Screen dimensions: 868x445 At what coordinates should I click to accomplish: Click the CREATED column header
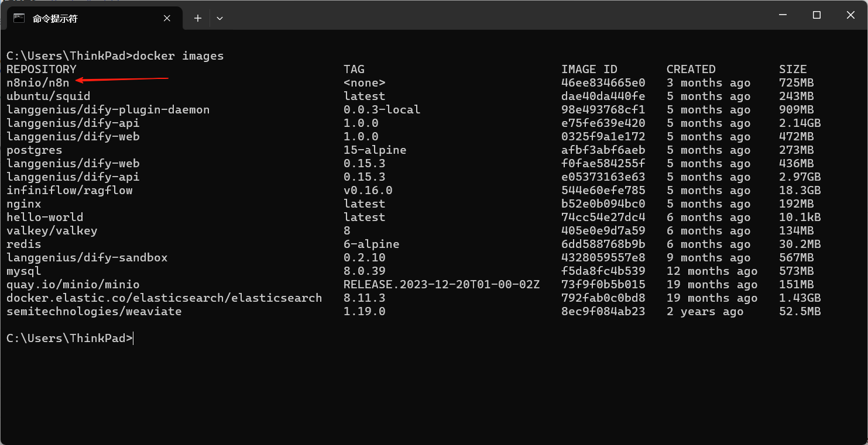pos(691,70)
